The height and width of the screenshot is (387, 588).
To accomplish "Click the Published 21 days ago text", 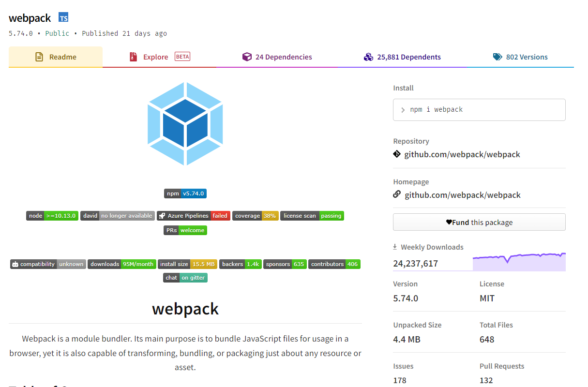I will tap(124, 33).
